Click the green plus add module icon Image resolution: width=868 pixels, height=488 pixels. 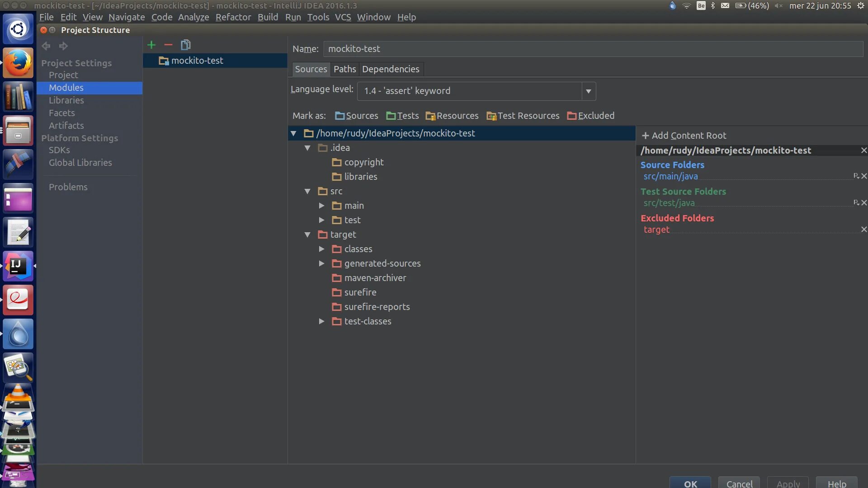coord(151,45)
